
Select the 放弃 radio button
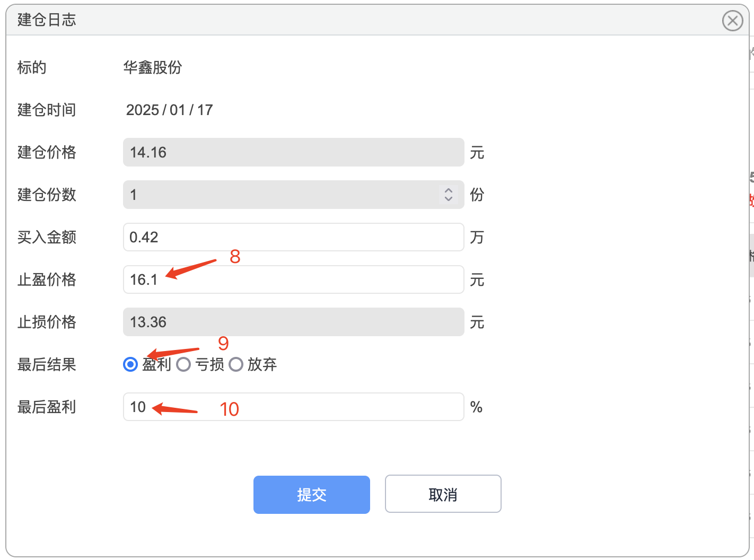(x=236, y=364)
